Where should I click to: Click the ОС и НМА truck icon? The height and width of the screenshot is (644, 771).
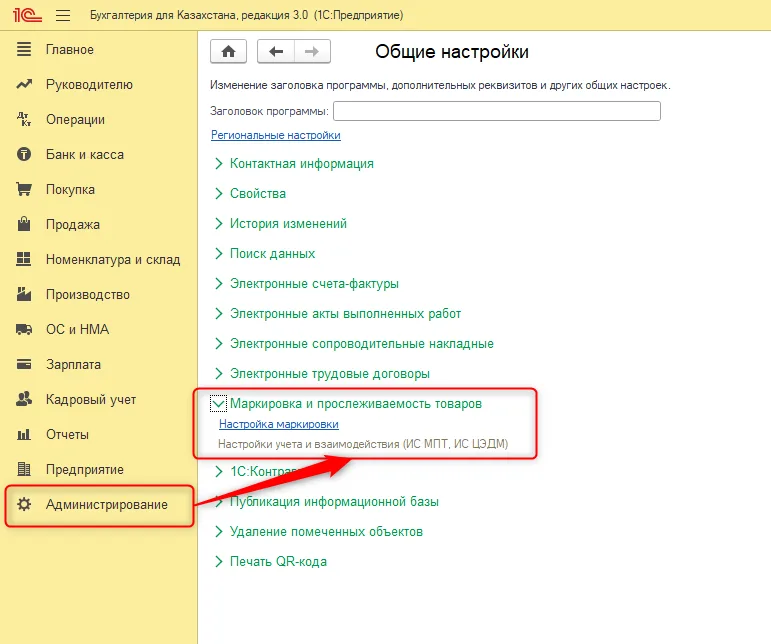(x=24, y=329)
